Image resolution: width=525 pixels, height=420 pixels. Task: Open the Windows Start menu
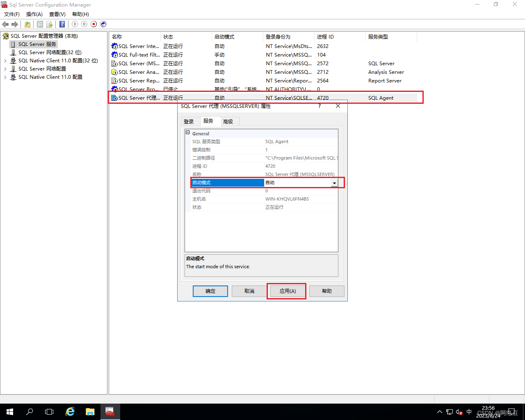point(10,412)
